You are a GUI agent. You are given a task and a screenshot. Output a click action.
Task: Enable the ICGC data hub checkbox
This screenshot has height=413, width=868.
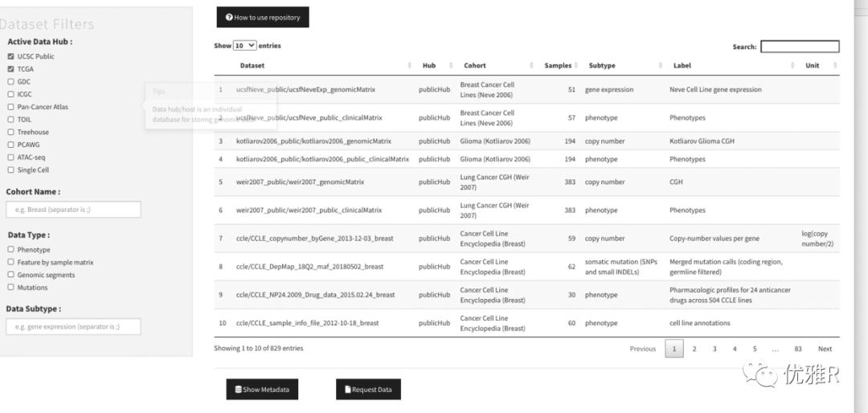tap(10, 94)
